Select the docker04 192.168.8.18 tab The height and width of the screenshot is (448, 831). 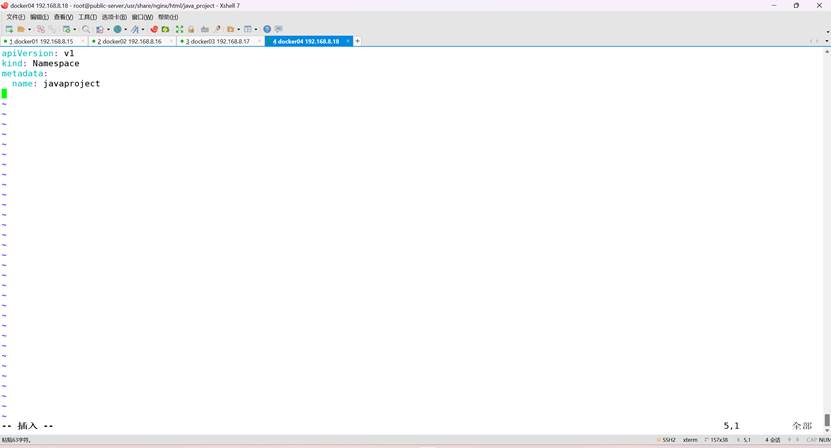(306, 41)
